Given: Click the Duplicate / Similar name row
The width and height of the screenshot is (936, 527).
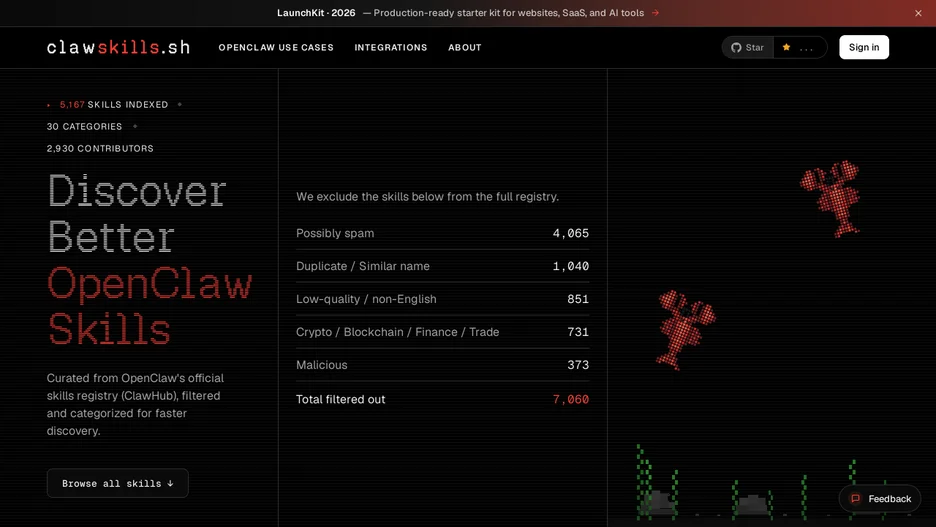Looking at the screenshot, I should pos(442,266).
